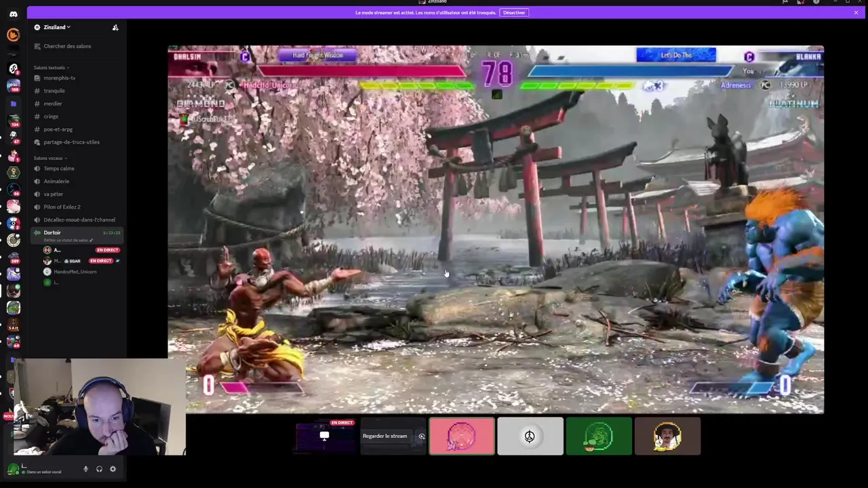The width and height of the screenshot is (868, 488).
Task: Select the EN DIRECT stream preview thumbnail
Action: click(x=325, y=436)
